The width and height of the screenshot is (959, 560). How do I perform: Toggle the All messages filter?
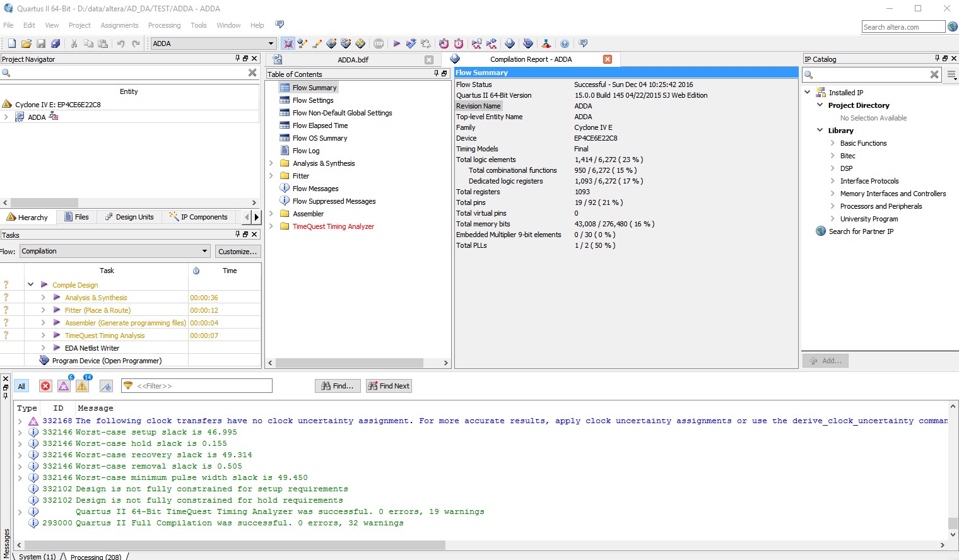21,386
